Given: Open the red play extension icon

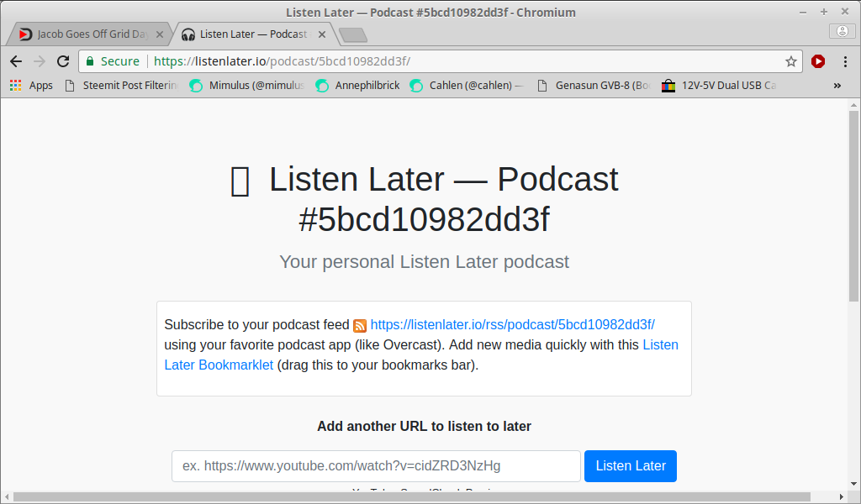Looking at the screenshot, I should click(x=818, y=61).
